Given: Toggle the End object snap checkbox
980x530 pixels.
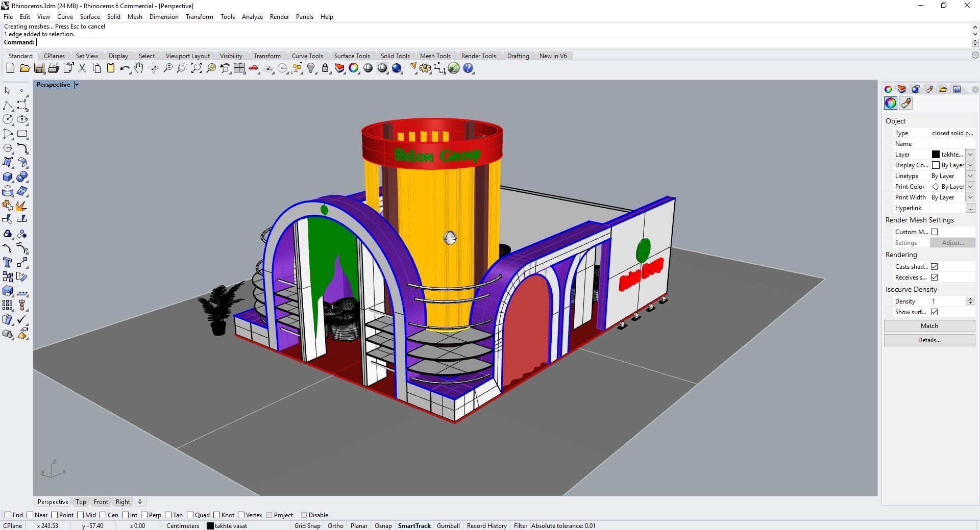Looking at the screenshot, I should (x=8, y=515).
